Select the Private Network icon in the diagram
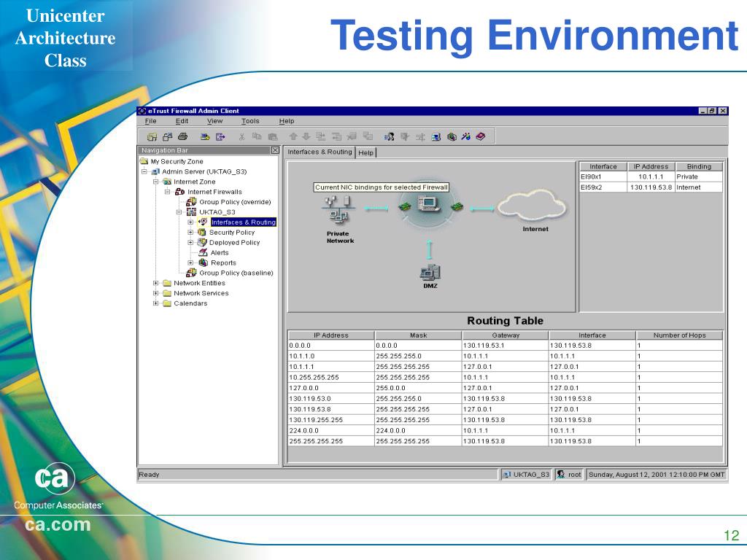The image size is (747, 560). pos(338,210)
